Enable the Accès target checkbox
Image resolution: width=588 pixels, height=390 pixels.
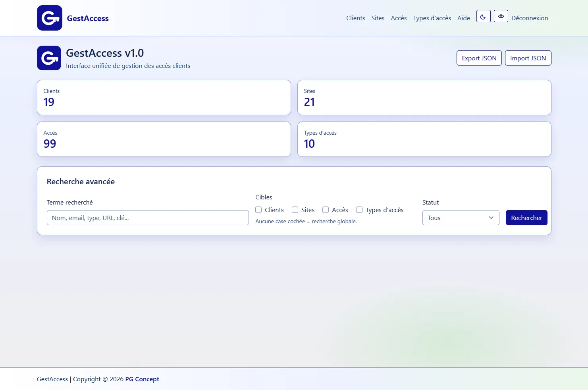[x=326, y=210]
